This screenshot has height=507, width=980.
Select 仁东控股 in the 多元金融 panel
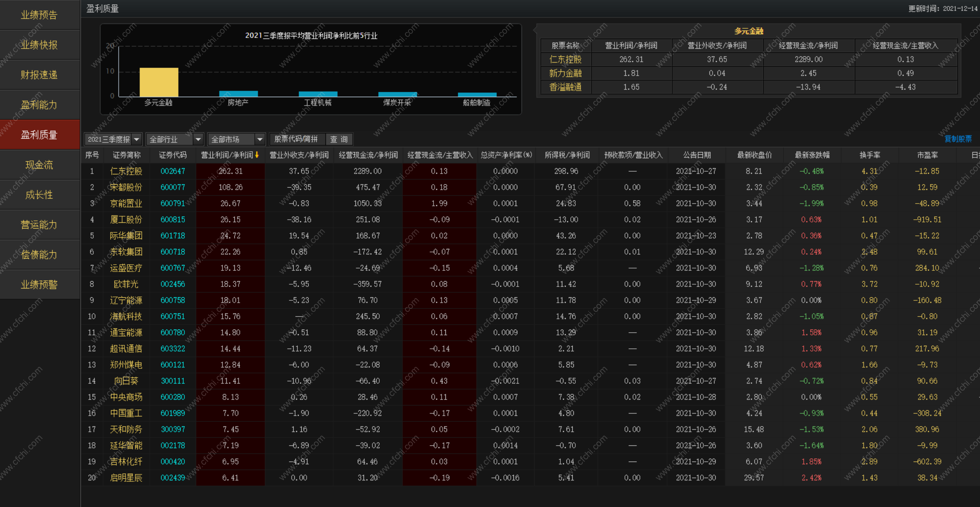(x=565, y=60)
